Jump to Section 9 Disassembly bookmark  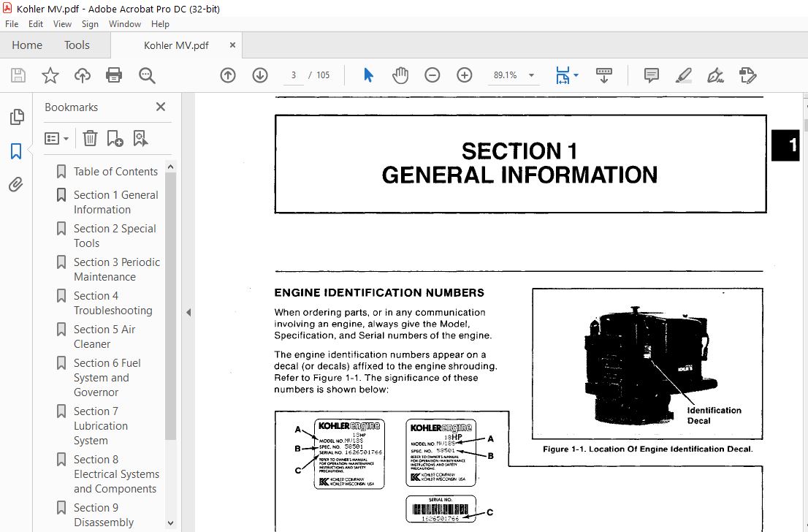(104, 514)
